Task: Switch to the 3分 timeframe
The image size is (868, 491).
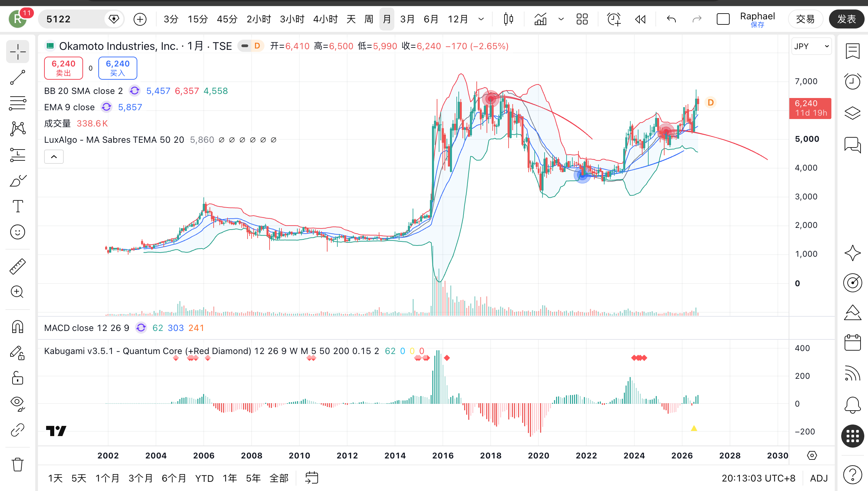Action: point(171,19)
